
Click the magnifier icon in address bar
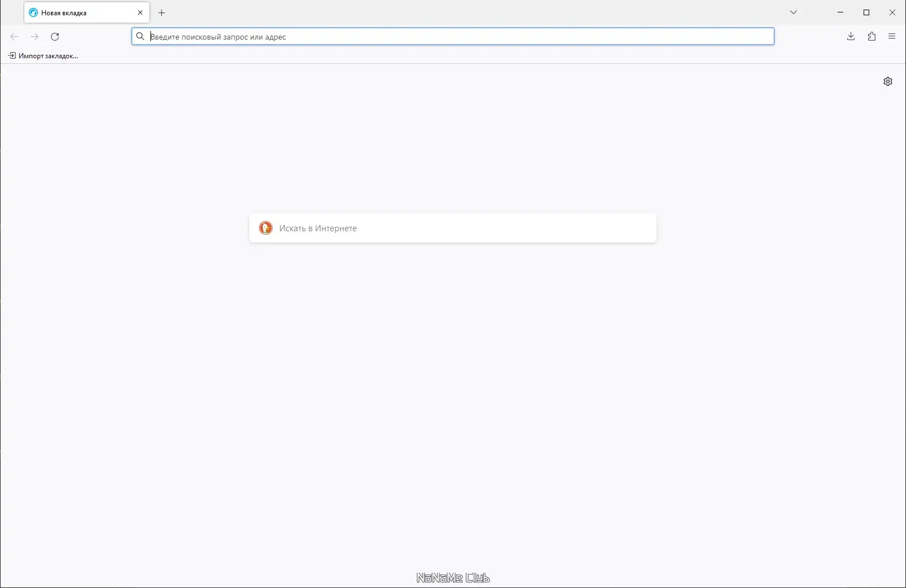pos(140,37)
